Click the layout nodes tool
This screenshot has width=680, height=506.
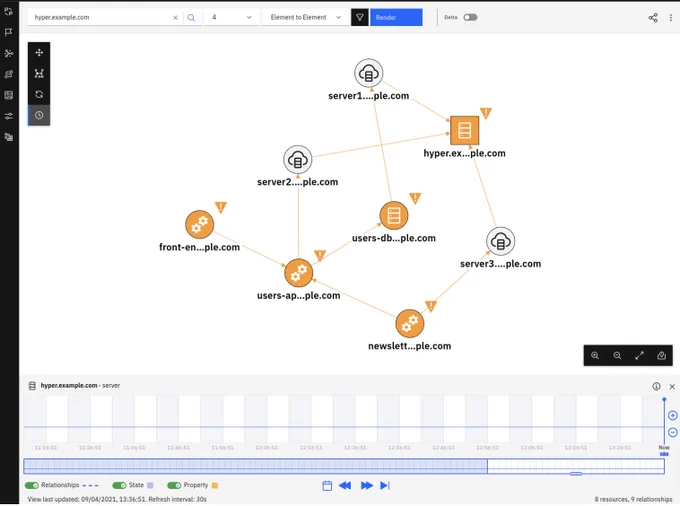39,73
